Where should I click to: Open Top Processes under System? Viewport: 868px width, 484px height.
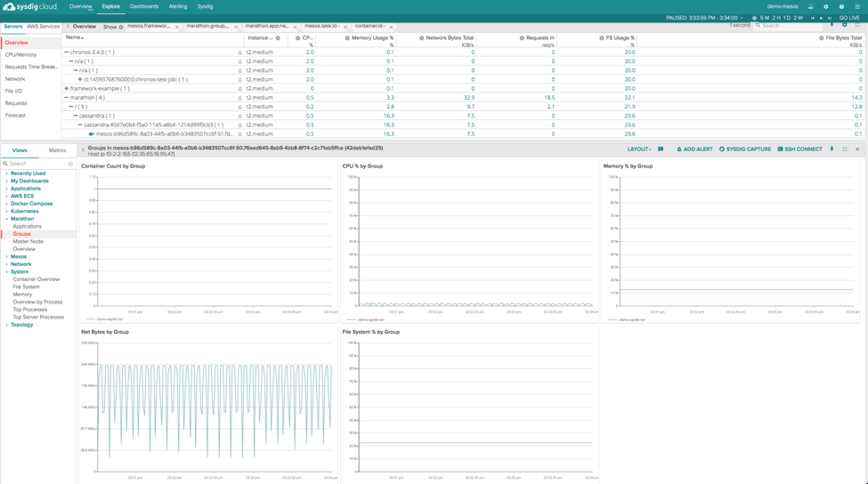30,310
